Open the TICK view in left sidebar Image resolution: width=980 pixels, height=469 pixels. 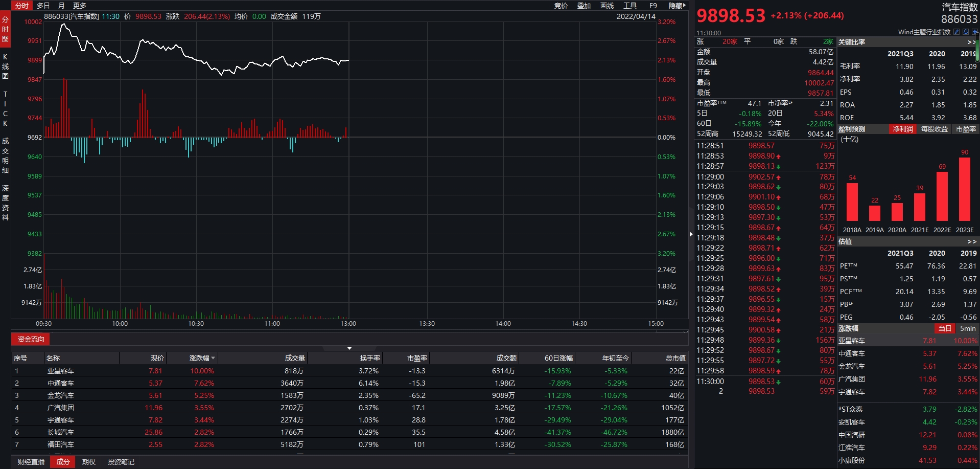pos(5,108)
